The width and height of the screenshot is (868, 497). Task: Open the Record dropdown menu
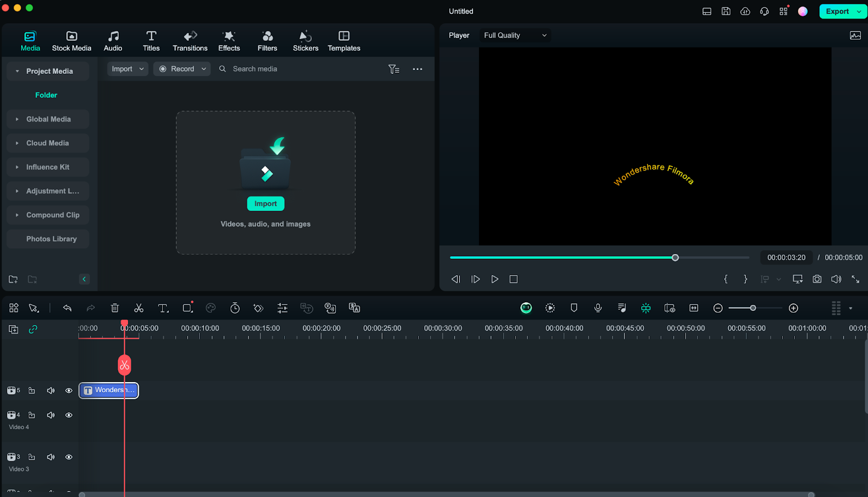[182, 69]
